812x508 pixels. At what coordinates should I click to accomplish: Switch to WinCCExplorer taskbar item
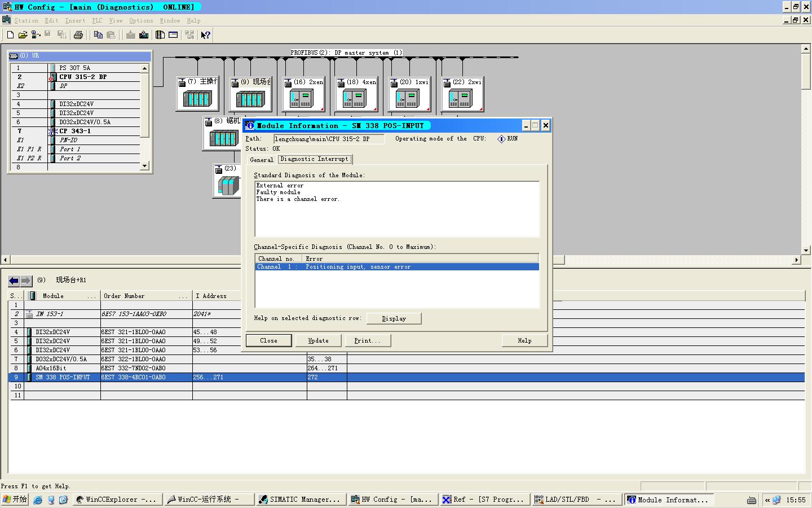[118, 500]
